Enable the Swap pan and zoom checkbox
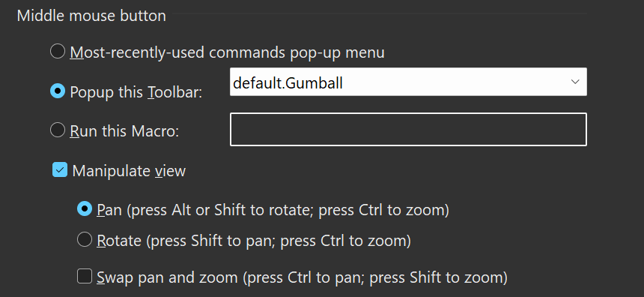The image size is (644, 297). 85,276
